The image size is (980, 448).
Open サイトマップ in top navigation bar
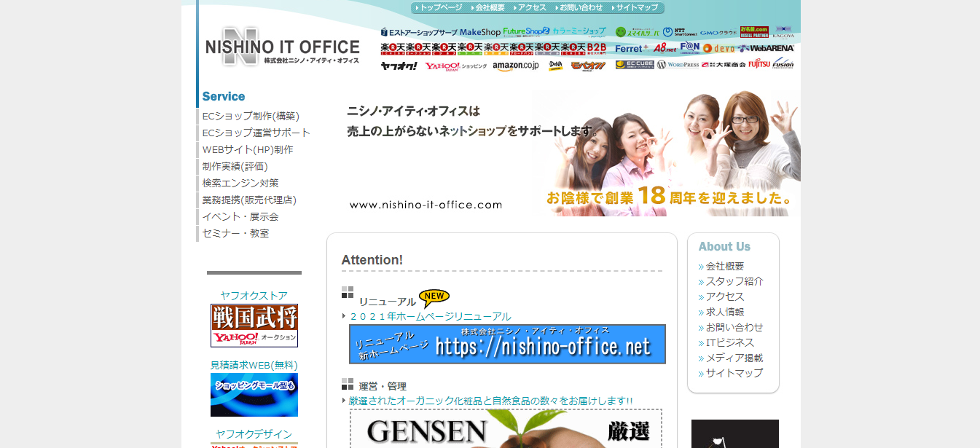[x=637, y=7]
